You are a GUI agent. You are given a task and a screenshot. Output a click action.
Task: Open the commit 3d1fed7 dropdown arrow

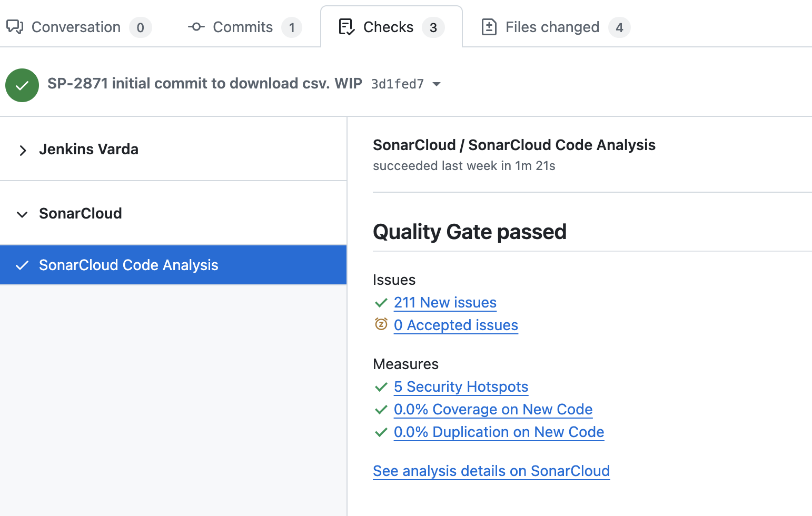point(437,84)
